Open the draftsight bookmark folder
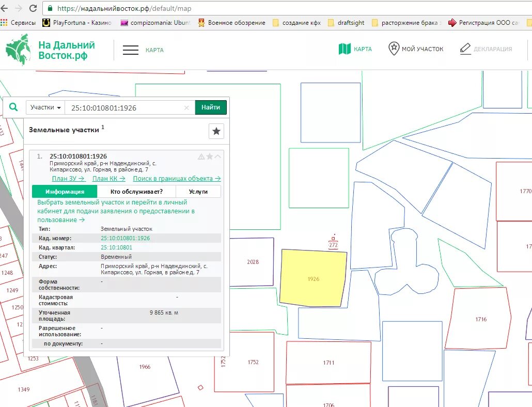The width and height of the screenshot is (532, 407). (346, 23)
